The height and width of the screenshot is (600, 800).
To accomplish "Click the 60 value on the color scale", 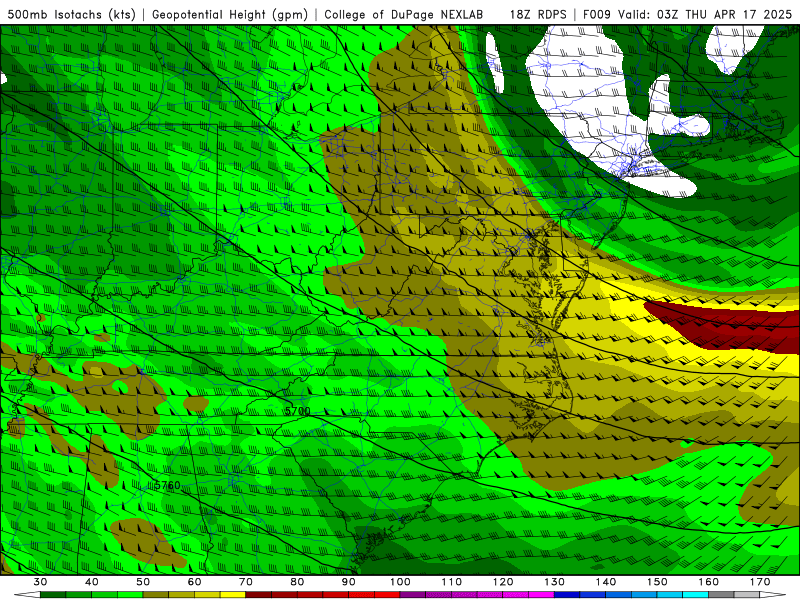I will tap(194, 582).
